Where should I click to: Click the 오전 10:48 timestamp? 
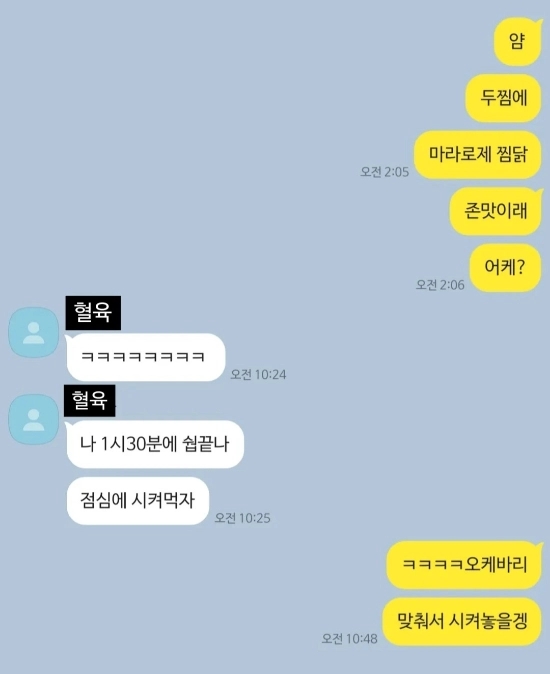[x=350, y=639]
